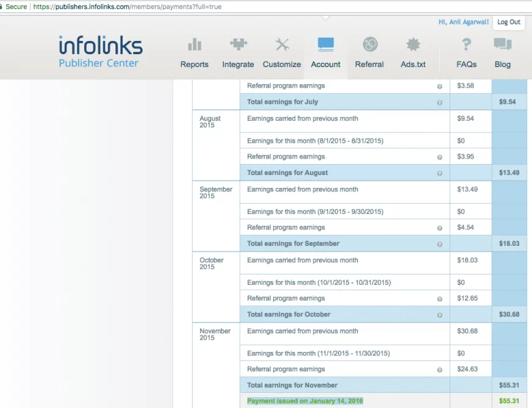The height and width of the screenshot is (408, 532).
Task: Click help icon beside $24.63 referral earnings
Action: 439,370
